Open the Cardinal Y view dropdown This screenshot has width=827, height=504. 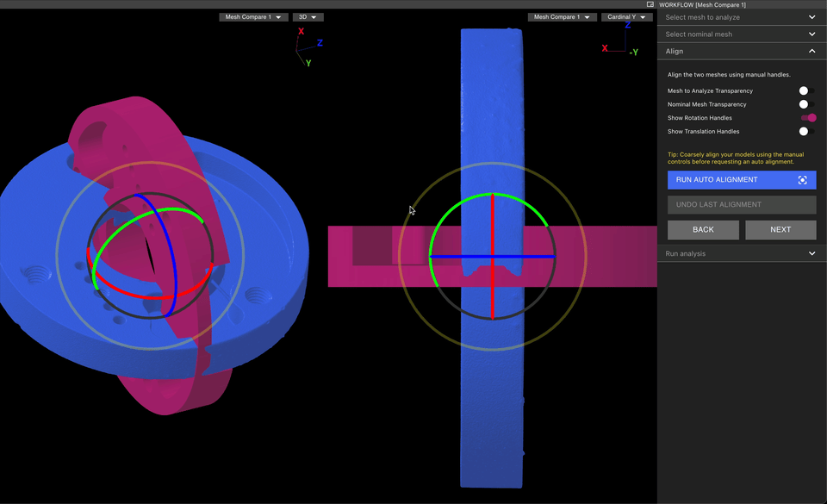pyautogui.click(x=626, y=17)
